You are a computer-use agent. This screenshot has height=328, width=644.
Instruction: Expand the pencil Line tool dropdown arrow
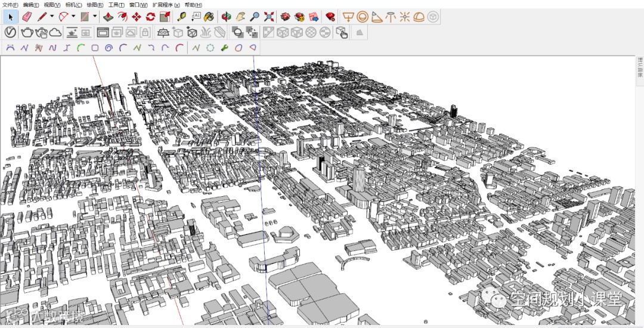(52, 17)
